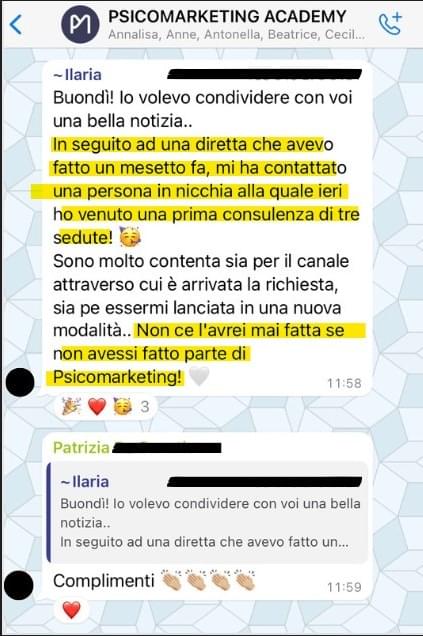The image size is (423, 636).
Task: Start a group call with phone plus icon
Action: (x=390, y=24)
